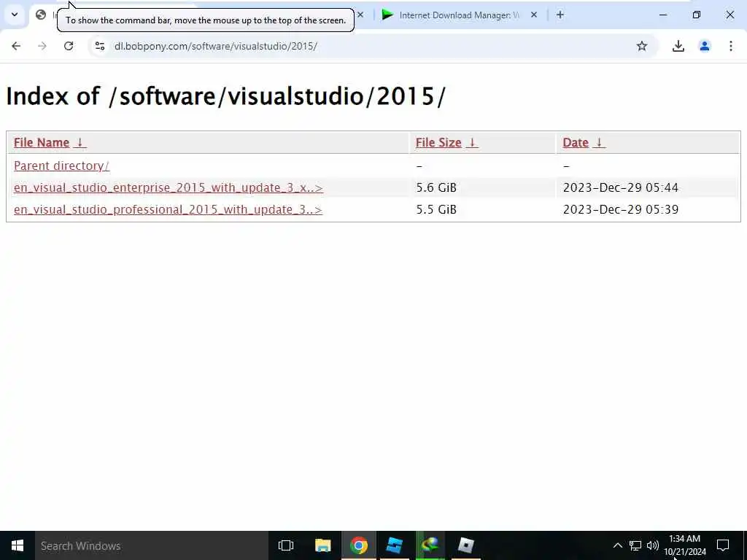This screenshot has width=747, height=560.
Task: Show hidden system tray icons
Action: point(617,545)
